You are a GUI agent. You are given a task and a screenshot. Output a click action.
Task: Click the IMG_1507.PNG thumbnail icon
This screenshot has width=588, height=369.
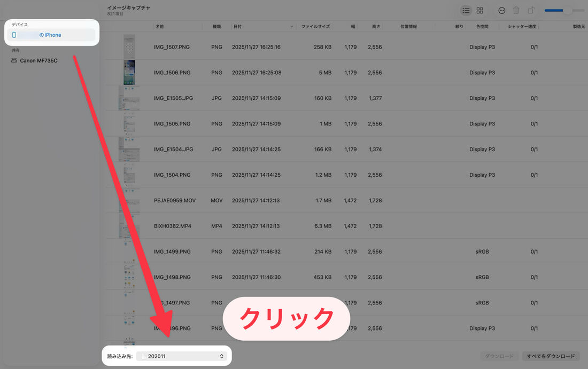click(x=129, y=46)
